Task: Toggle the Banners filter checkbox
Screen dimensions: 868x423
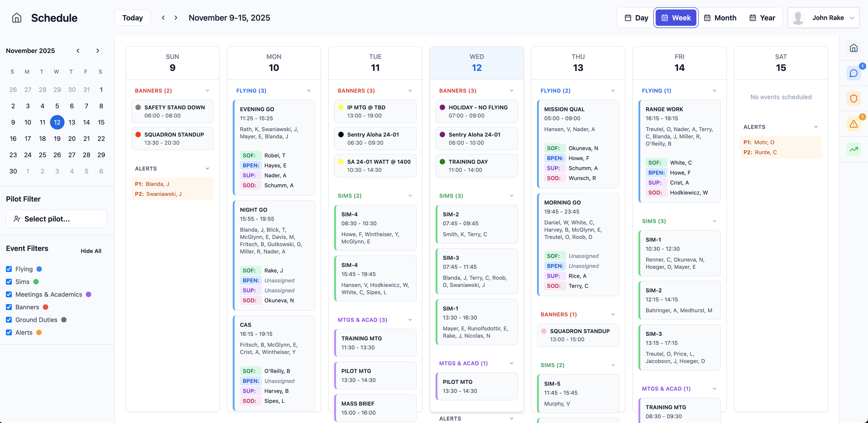Action: pyautogui.click(x=9, y=307)
